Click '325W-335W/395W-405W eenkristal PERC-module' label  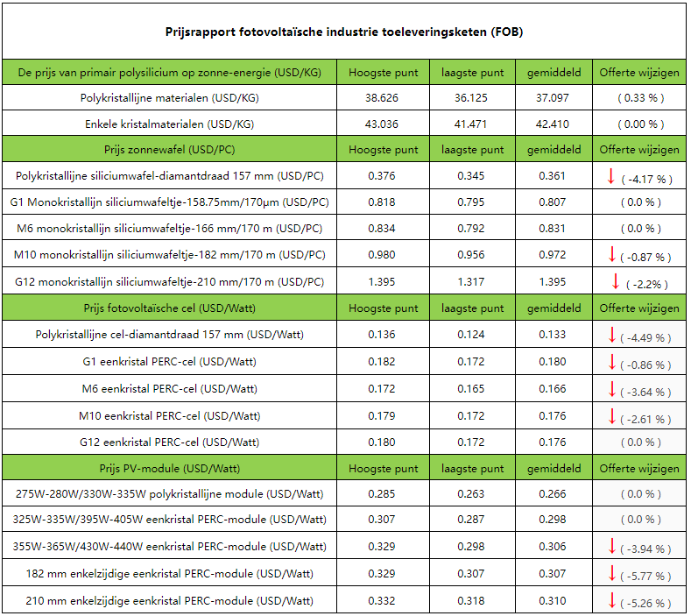pos(170,520)
